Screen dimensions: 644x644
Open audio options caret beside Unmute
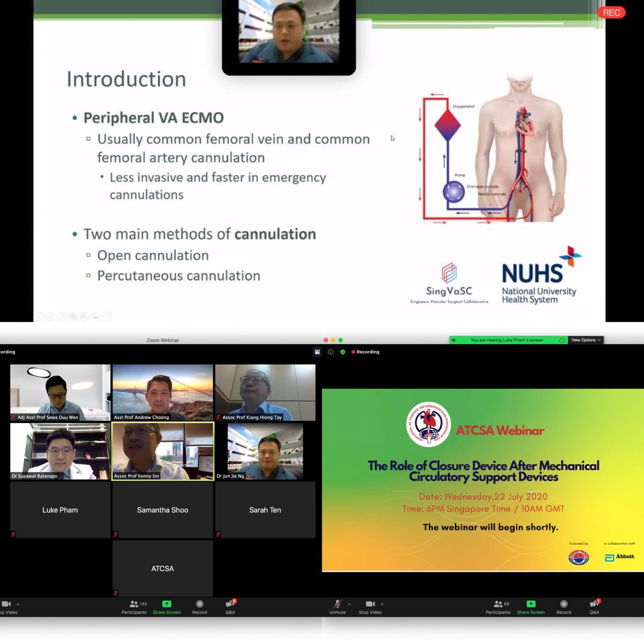click(349, 604)
